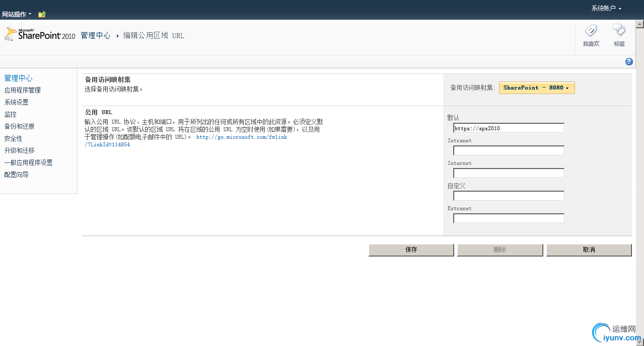The height and width of the screenshot is (346, 644).
Task: Click the 删除 button
Action: pos(500,250)
